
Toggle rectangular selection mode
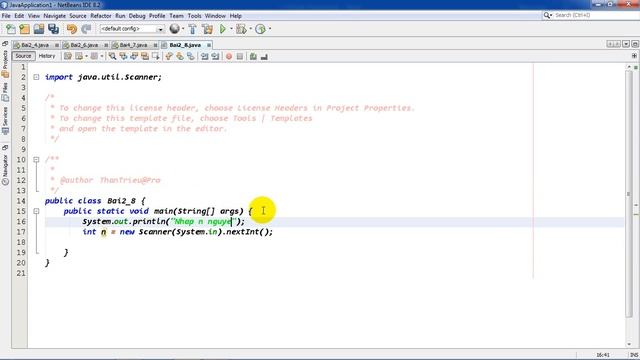click(156, 56)
